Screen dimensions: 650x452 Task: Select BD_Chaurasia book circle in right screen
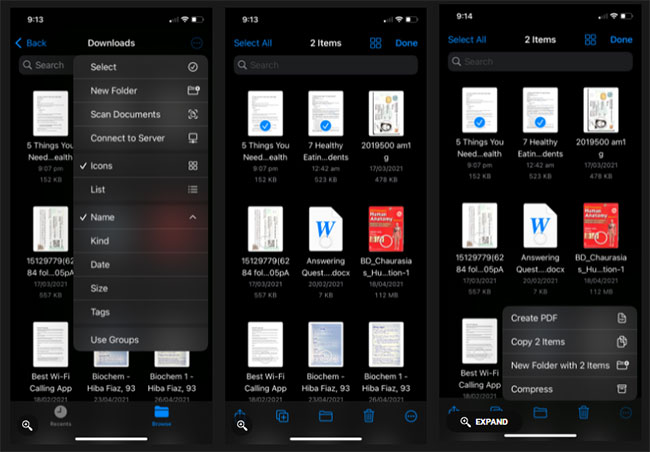601,238
